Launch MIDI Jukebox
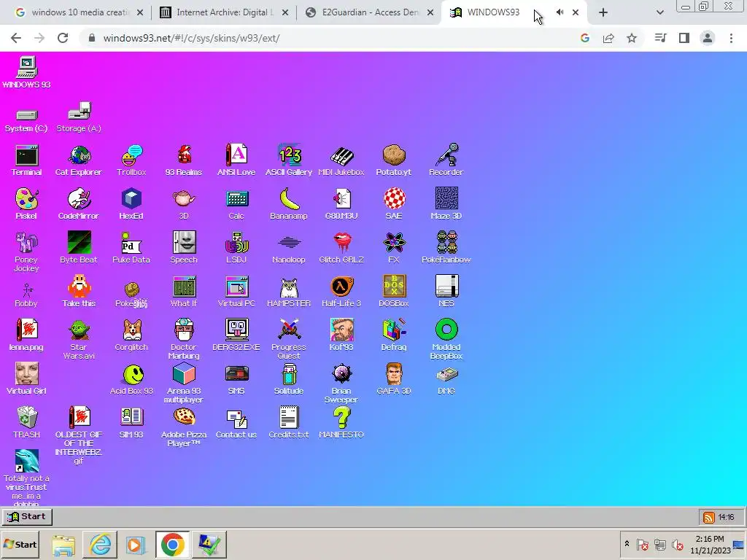 point(341,160)
